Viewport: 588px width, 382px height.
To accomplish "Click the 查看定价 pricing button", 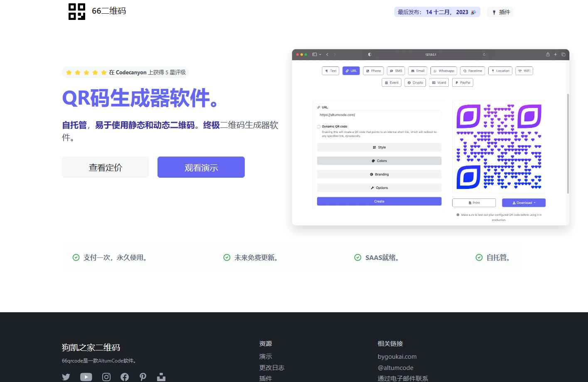I will 106,167.
